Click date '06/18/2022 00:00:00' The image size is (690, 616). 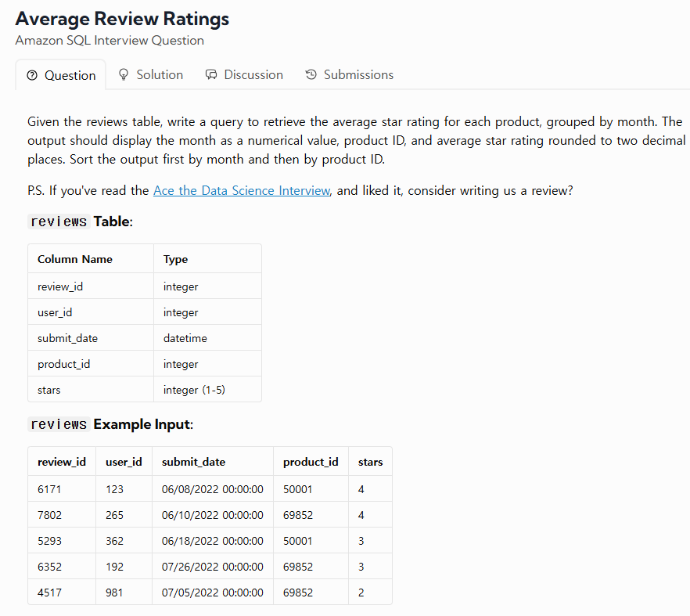click(x=213, y=541)
